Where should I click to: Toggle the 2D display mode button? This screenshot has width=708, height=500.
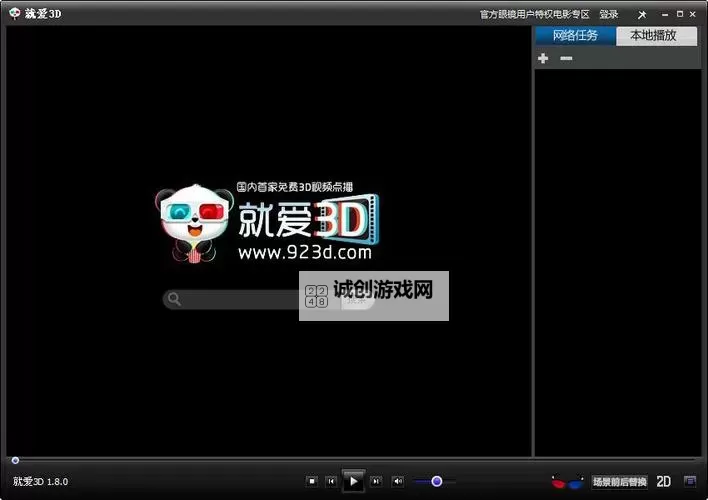pyautogui.click(x=663, y=481)
